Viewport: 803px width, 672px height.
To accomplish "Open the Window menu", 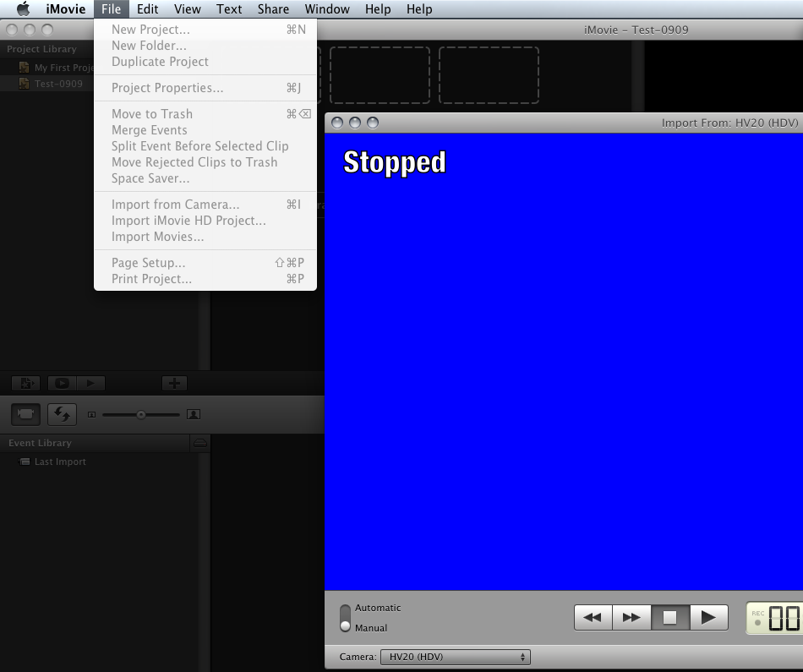I will [x=327, y=9].
